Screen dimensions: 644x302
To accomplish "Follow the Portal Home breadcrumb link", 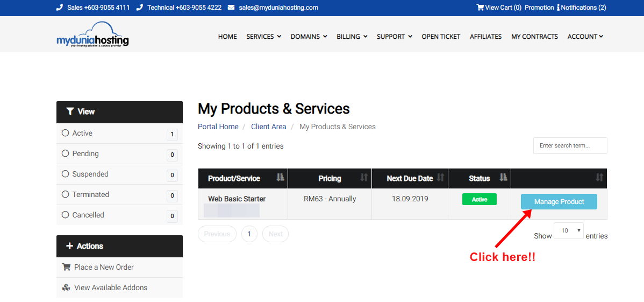I will pos(218,127).
